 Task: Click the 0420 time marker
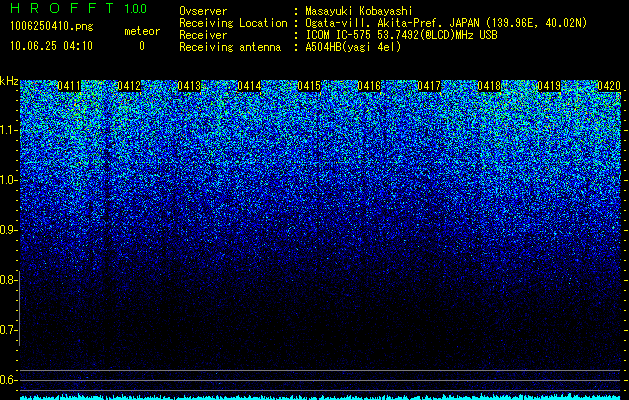(609, 86)
